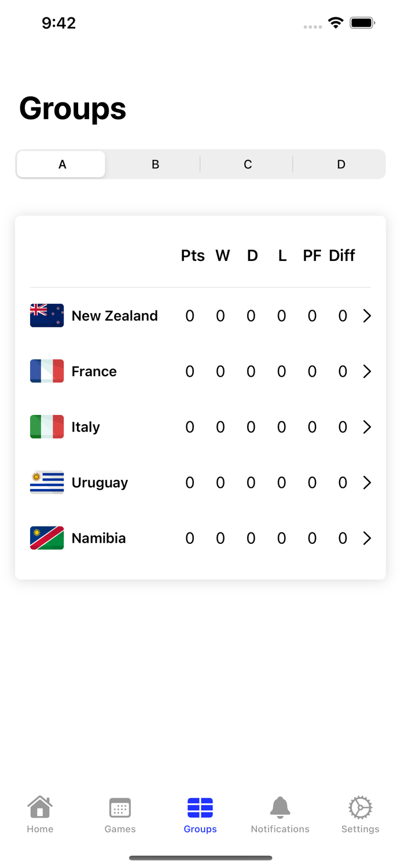Image resolution: width=401 pixels, height=868 pixels.
Task: Tap the Notifications bell icon
Action: pyautogui.click(x=280, y=807)
